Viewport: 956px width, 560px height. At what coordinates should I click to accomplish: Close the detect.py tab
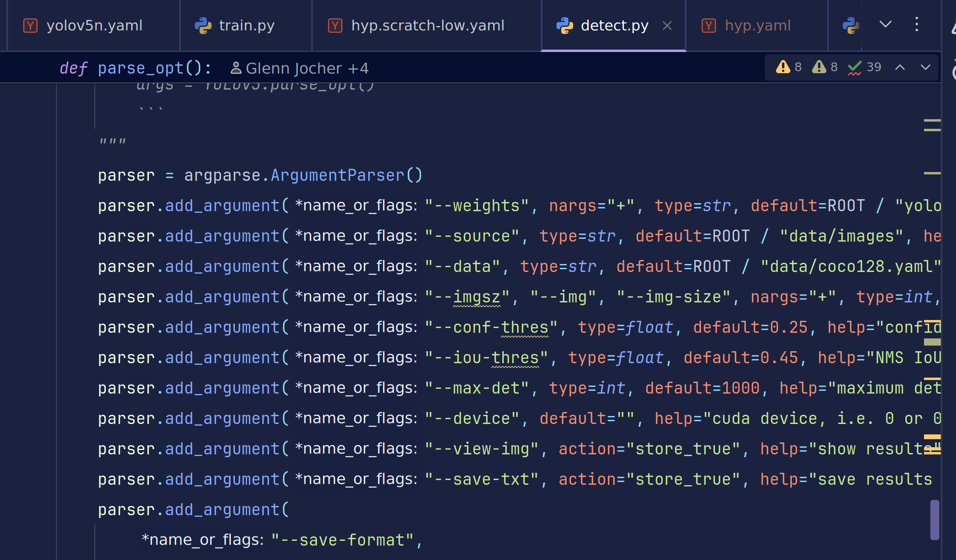pos(667,26)
